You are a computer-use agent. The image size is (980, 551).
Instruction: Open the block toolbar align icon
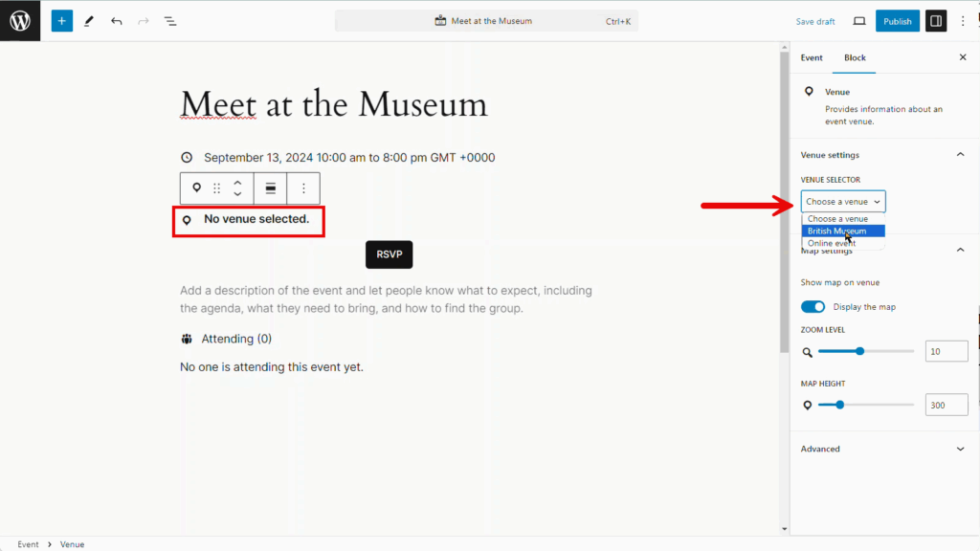(271, 188)
